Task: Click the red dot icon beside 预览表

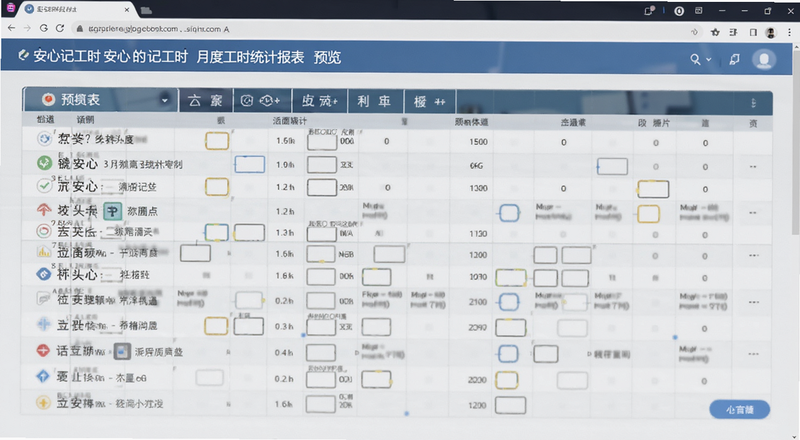Action: pyautogui.click(x=48, y=100)
